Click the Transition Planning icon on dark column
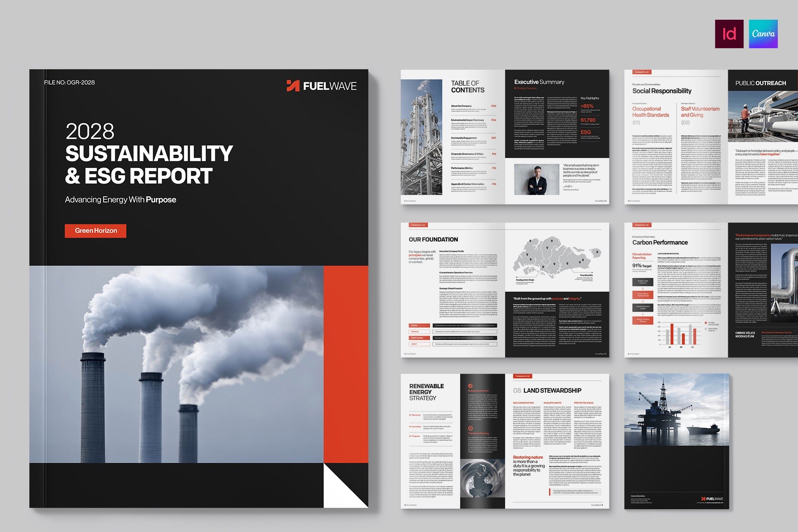The height and width of the screenshot is (532, 798). [x=470, y=428]
